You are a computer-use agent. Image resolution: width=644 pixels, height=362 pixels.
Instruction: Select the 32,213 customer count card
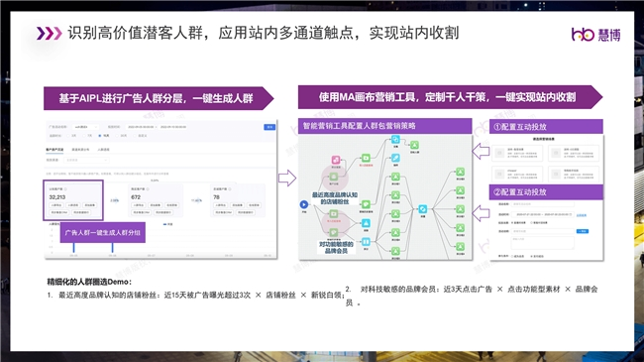coord(73,200)
